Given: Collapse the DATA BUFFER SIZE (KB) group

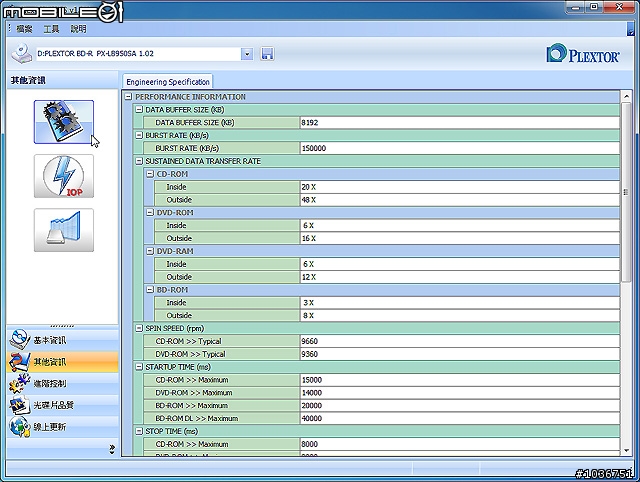Looking at the screenshot, I should click(139, 109).
